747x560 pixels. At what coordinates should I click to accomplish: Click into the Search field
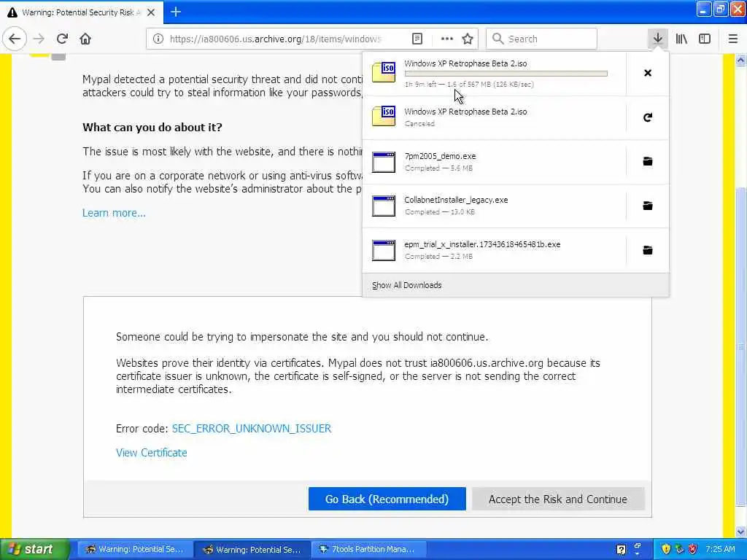point(541,39)
